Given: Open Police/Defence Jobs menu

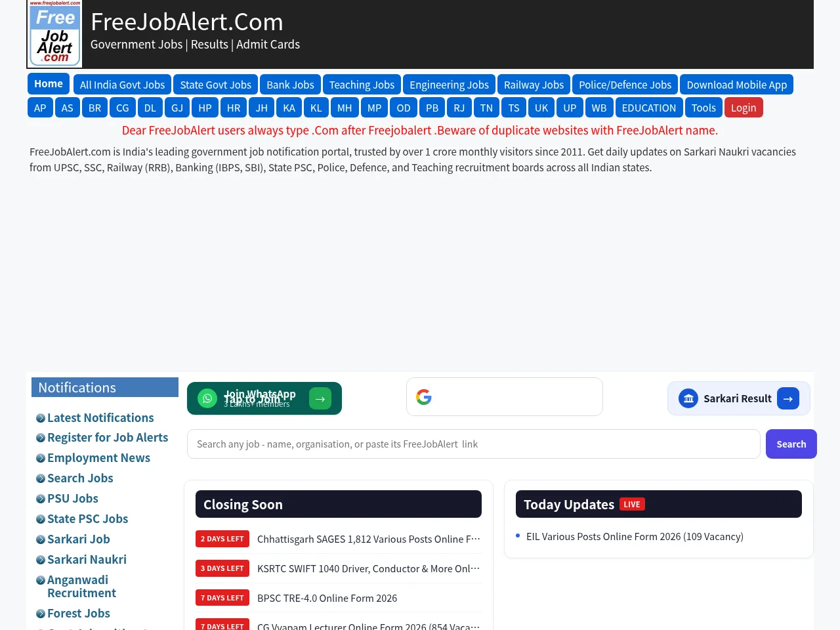Looking at the screenshot, I should [625, 85].
